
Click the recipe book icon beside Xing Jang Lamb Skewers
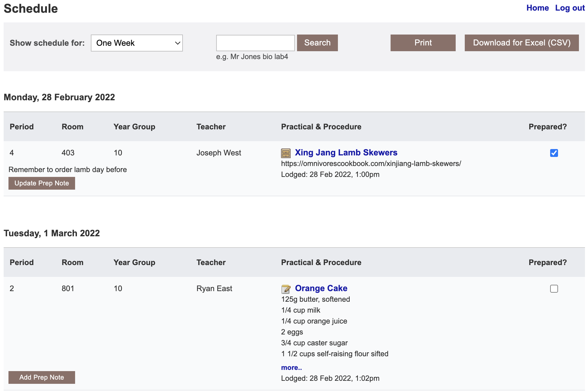[x=285, y=153]
